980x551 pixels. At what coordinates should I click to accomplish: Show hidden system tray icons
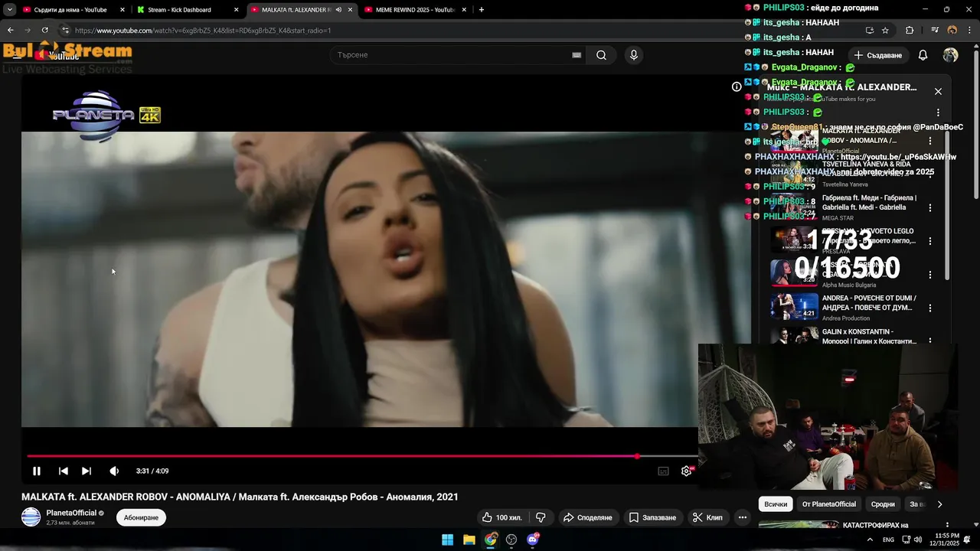(870, 540)
